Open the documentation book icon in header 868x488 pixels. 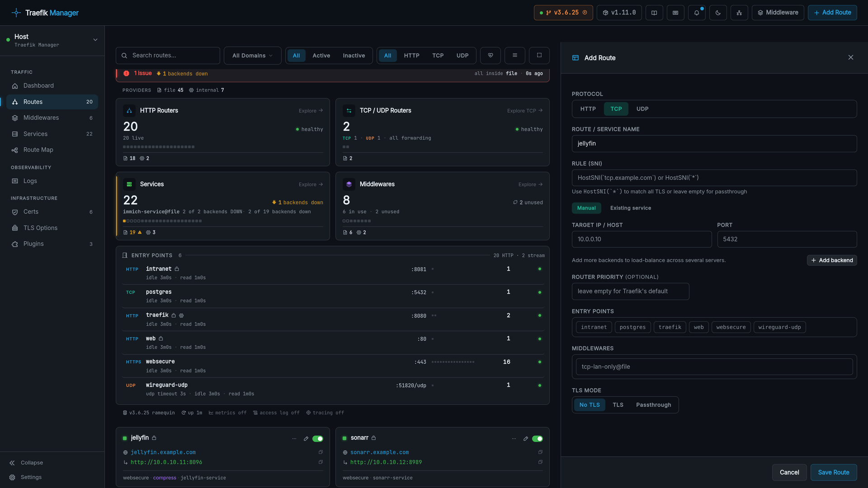654,13
